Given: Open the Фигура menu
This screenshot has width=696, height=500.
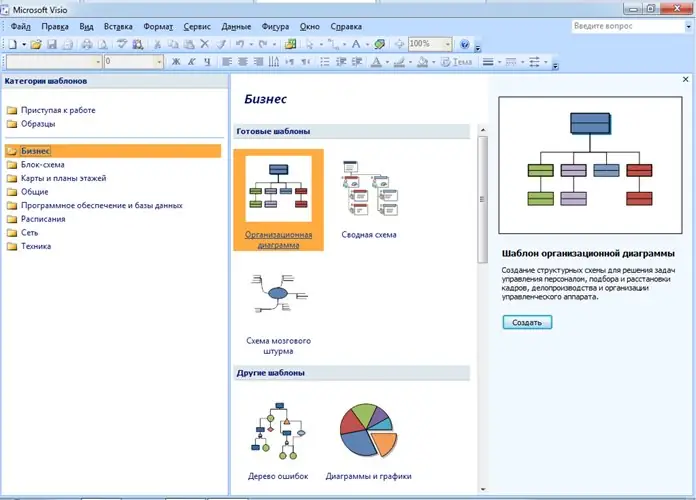Looking at the screenshot, I should click(275, 27).
